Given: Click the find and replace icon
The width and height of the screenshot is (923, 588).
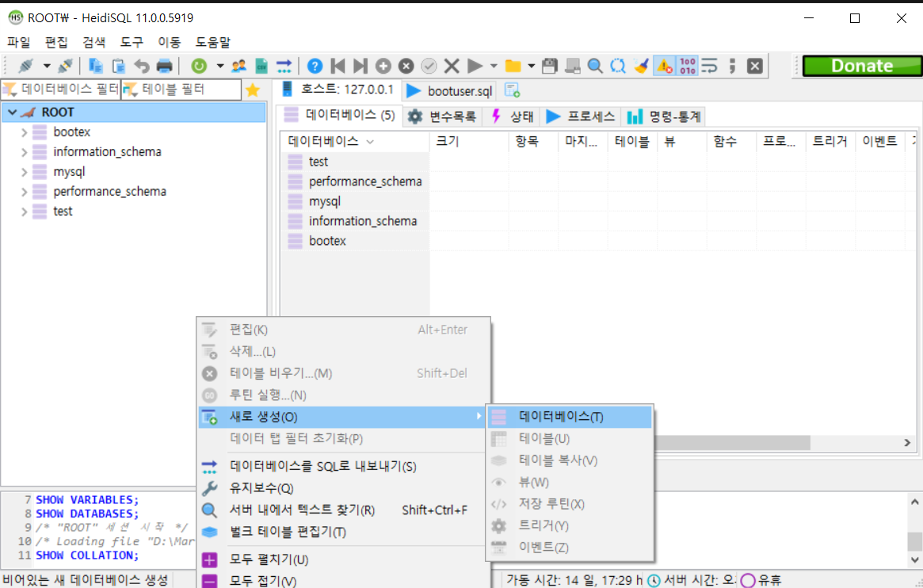Looking at the screenshot, I should coord(617,66).
